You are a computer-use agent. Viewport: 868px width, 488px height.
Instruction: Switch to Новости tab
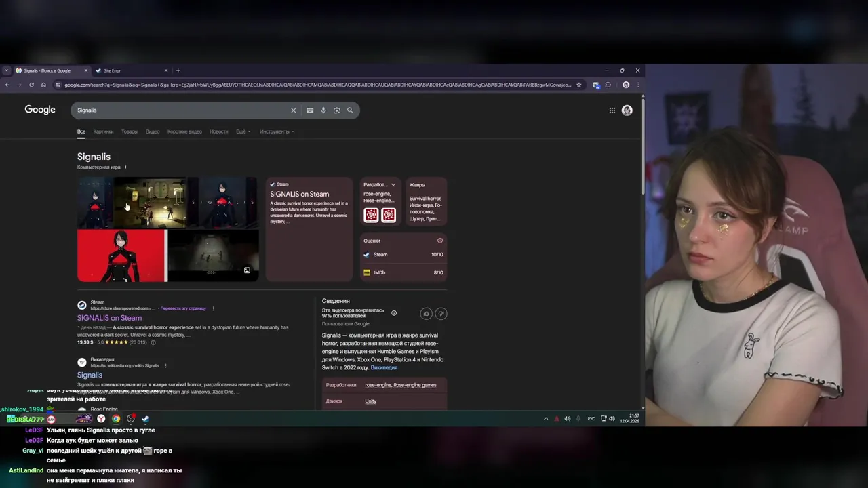tap(219, 131)
